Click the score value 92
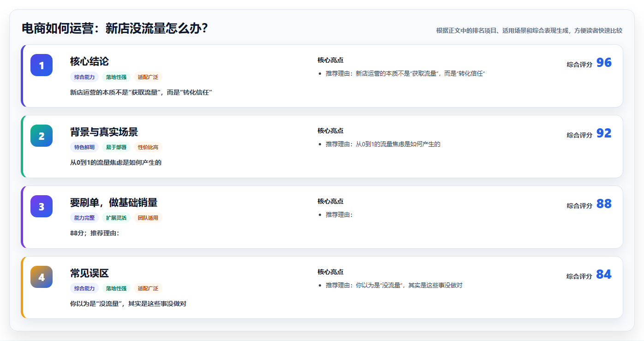 pos(604,133)
